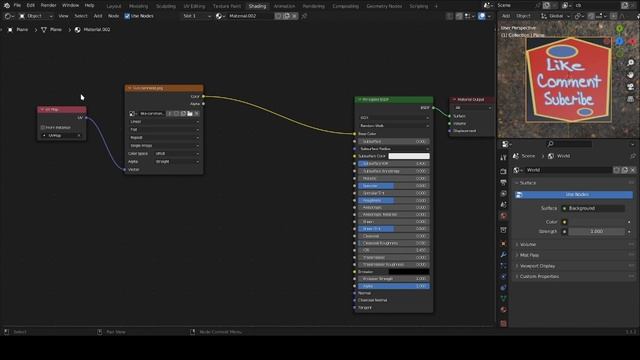Open the Output properties tab
Screen dimensions: 640x360
[503, 182]
